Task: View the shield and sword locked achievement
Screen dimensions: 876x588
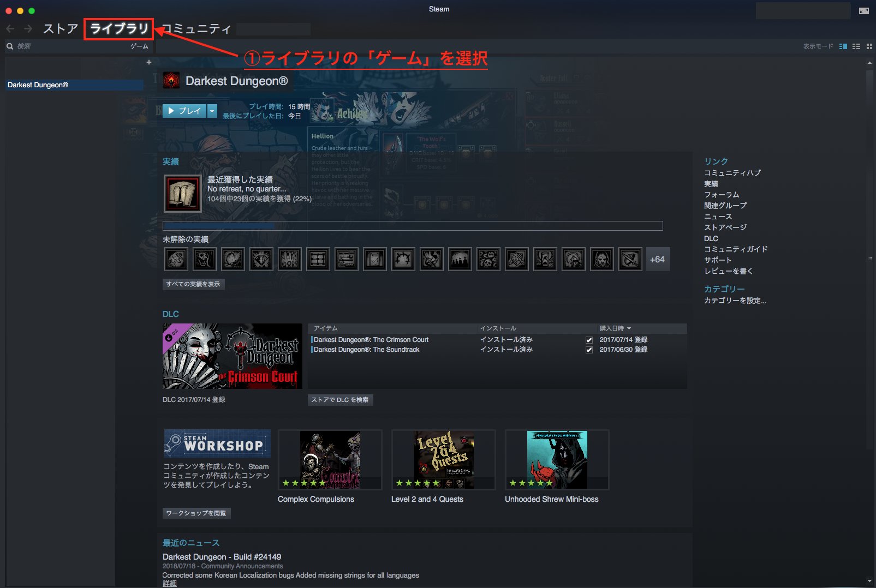Action: (x=630, y=259)
